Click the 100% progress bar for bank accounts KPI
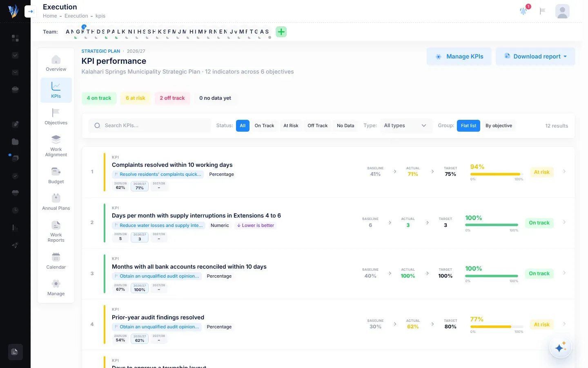This screenshot has height=368, width=588. point(492,276)
